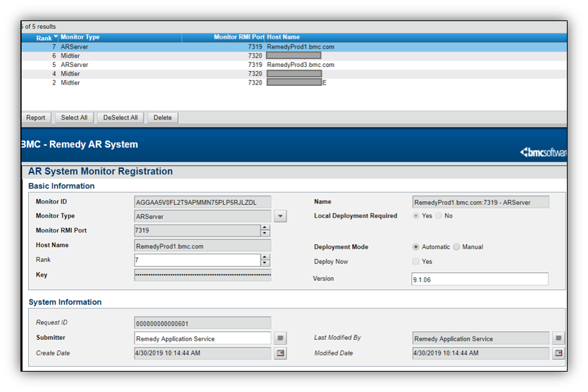This screenshot has width=588, height=392.
Task: Increase the Rank spinner value
Action: pyautogui.click(x=265, y=257)
